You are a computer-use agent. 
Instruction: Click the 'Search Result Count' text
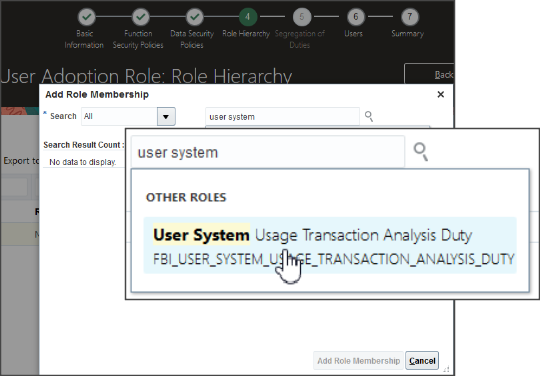83,145
